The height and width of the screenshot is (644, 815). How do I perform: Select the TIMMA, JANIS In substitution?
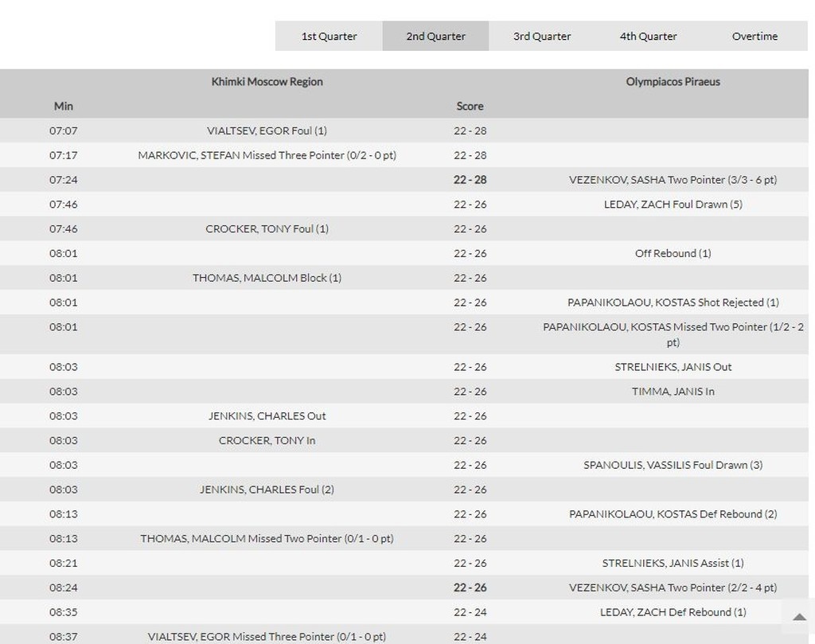[x=673, y=392]
